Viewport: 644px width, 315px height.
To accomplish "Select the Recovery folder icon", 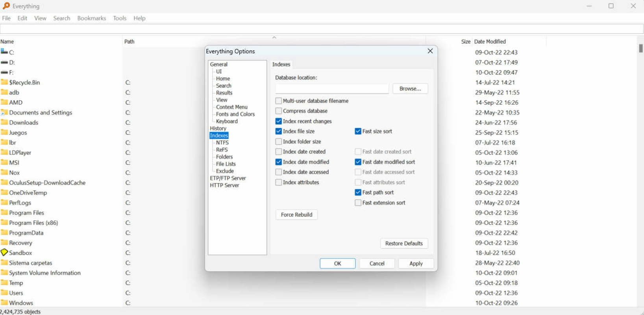I will click(x=4, y=243).
